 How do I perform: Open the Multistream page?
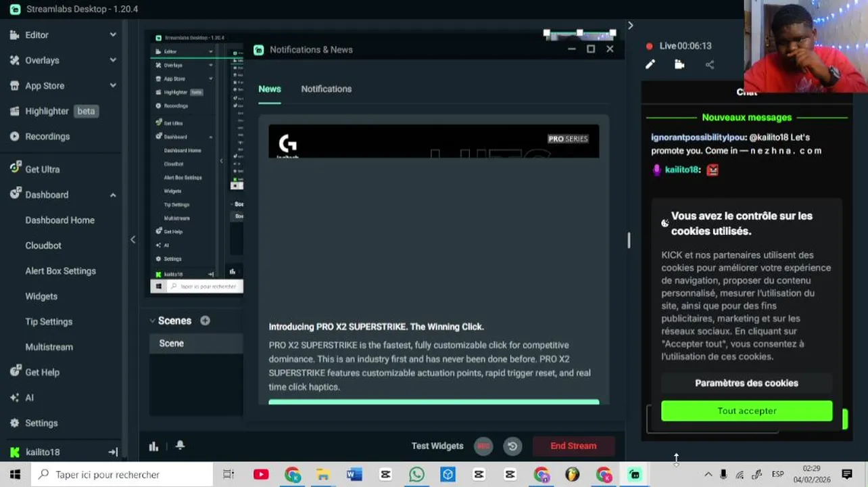49,347
